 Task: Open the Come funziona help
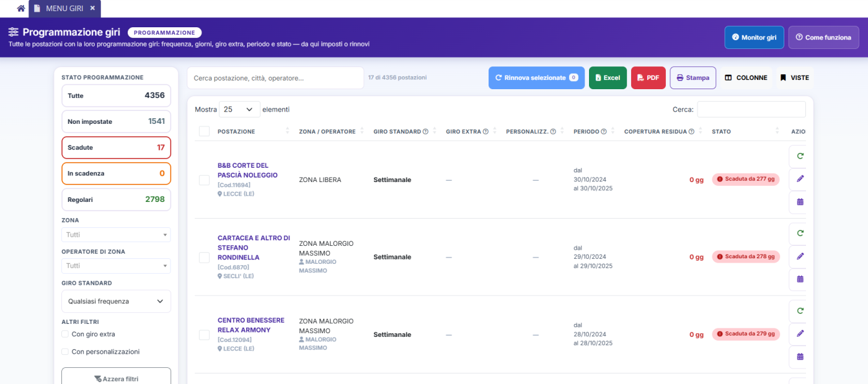[823, 37]
